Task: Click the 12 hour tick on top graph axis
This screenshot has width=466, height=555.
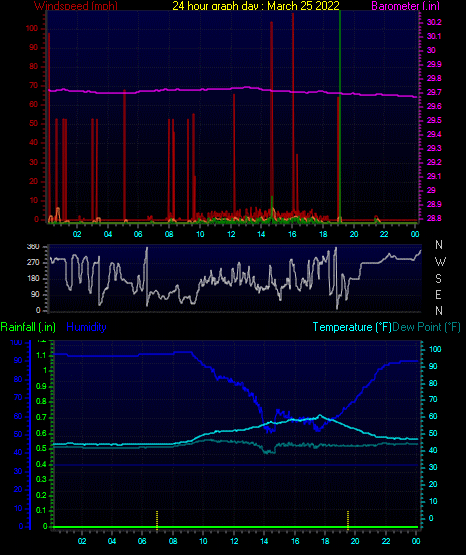Action: 231,234
